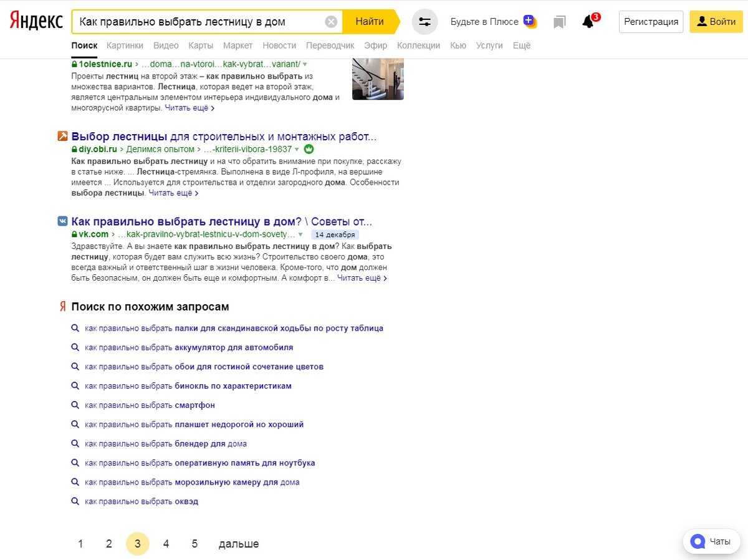Click magnifier icon beside бинокль по характеристикам
This screenshot has height=560, width=748.
[75, 386]
